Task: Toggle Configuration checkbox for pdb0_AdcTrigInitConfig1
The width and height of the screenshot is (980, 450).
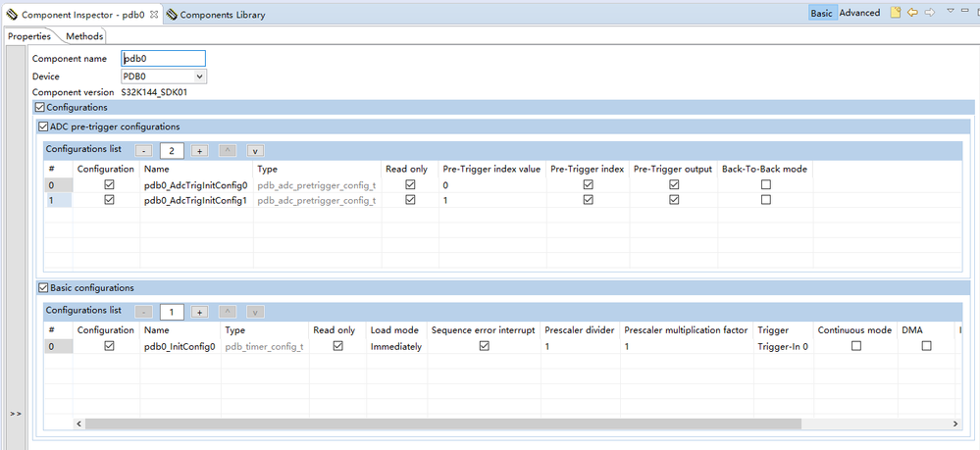Action: pos(109,200)
